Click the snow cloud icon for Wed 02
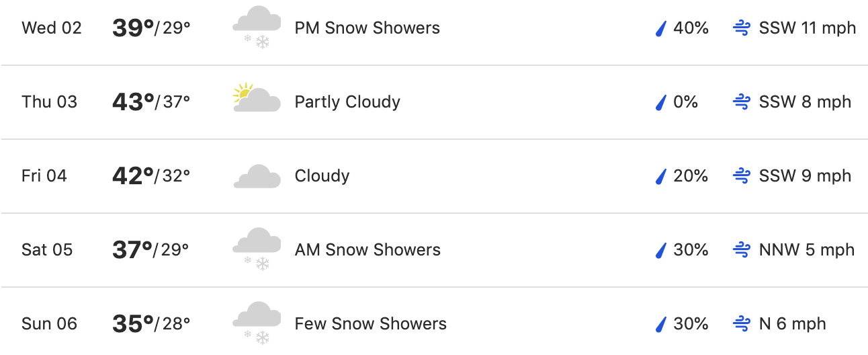Viewport: 868px width, 355px height. [257, 27]
